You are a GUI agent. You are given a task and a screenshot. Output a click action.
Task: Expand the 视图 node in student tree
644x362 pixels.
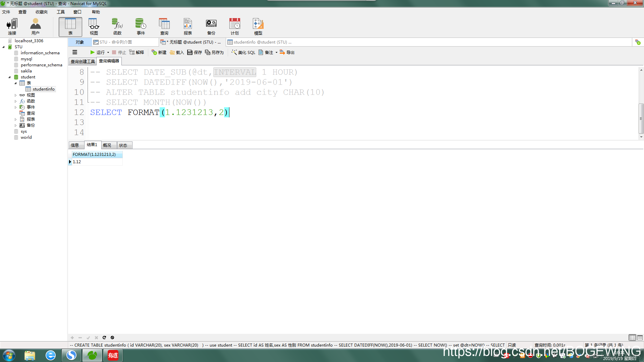(15, 95)
